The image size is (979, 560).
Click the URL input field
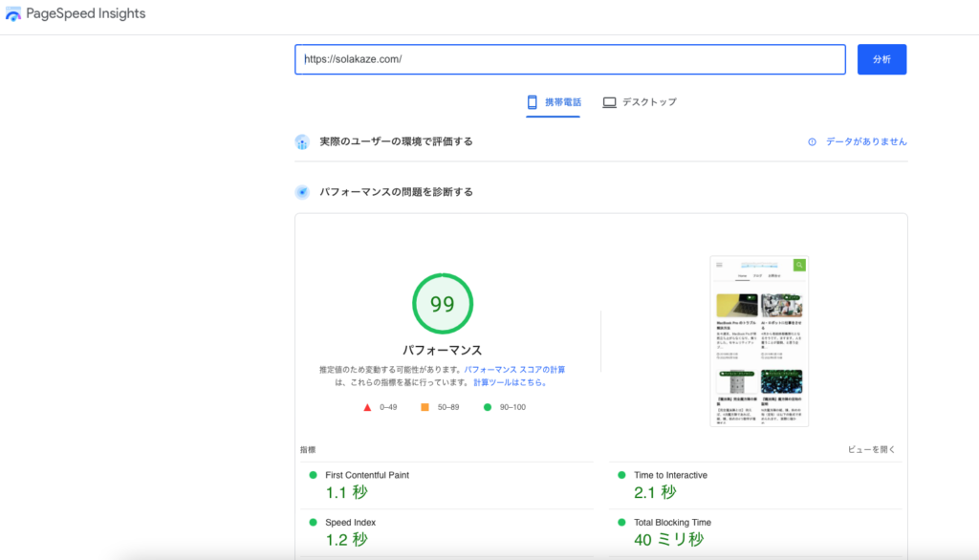click(570, 59)
